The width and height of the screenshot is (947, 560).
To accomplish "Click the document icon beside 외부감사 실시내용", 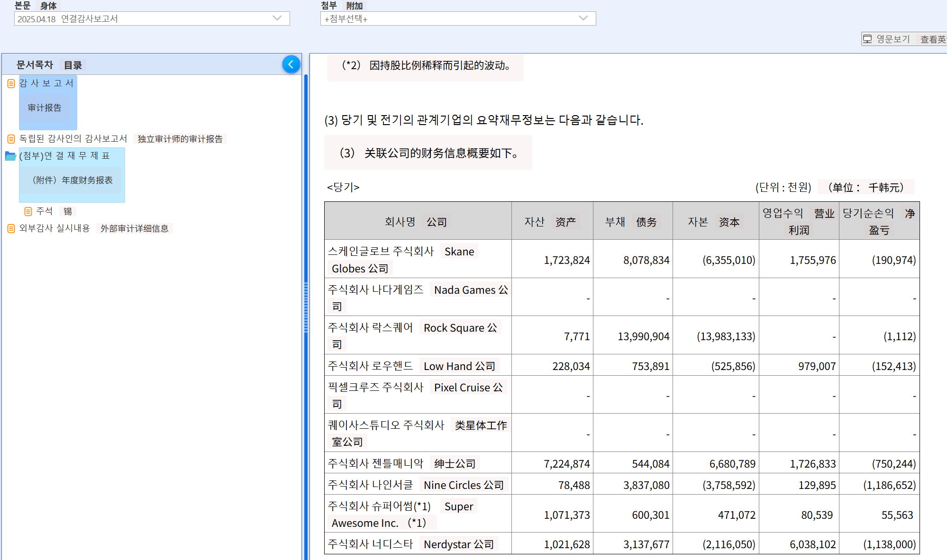I will pyautogui.click(x=11, y=229).
